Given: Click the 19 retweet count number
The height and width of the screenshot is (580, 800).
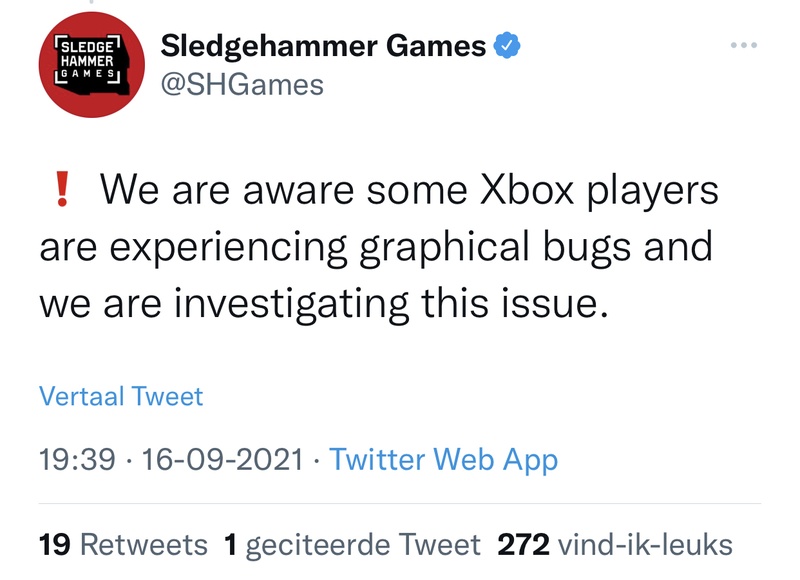Looking at the screenshot, I should [55, 545].
